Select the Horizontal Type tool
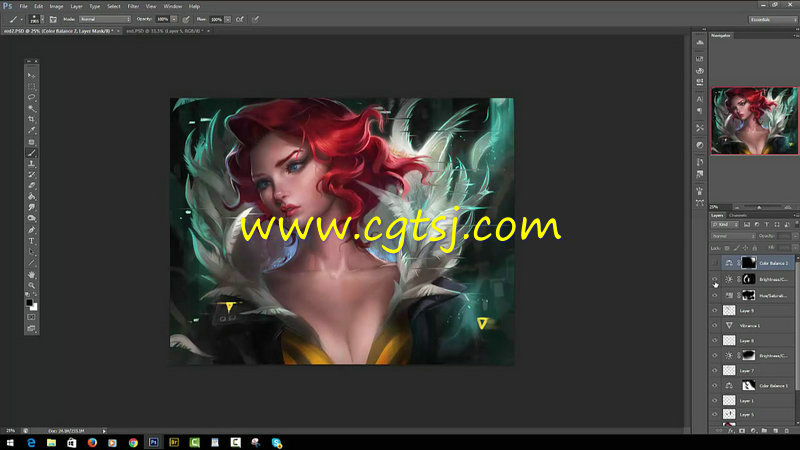This screenshot has height=450, width=800. pyautogui.click(x=32, y=241)
